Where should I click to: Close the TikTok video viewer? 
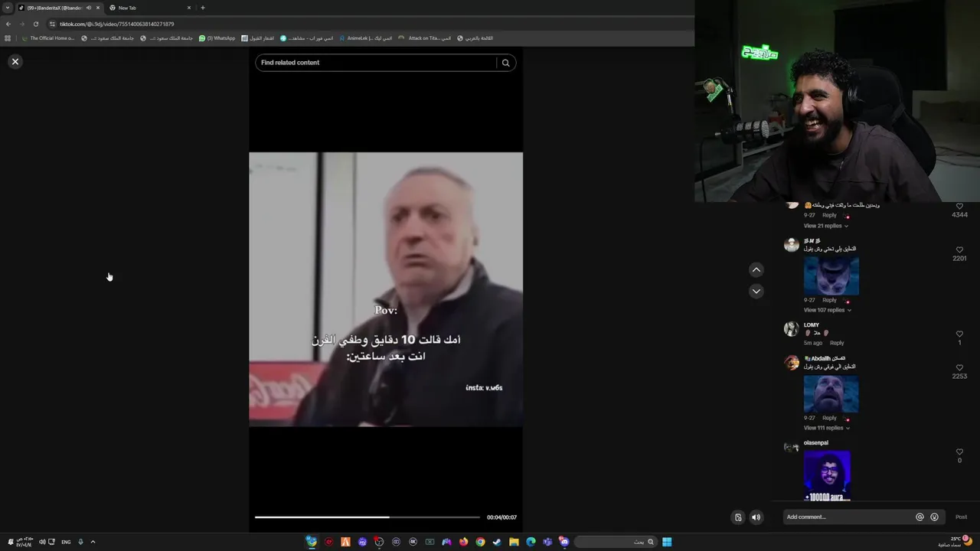click(15, 61)
